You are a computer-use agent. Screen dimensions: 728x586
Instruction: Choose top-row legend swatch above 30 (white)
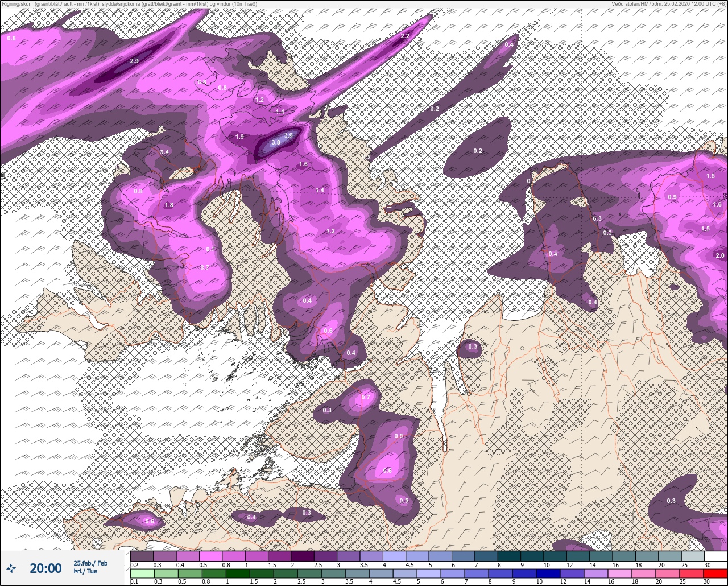pos(715,556)
